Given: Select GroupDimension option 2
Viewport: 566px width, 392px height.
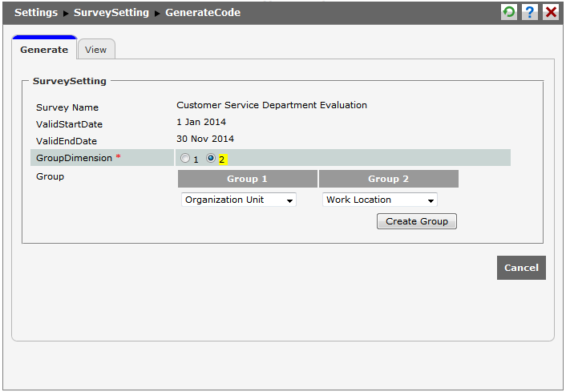Looking at the screenshot, I should coord(212,159).
